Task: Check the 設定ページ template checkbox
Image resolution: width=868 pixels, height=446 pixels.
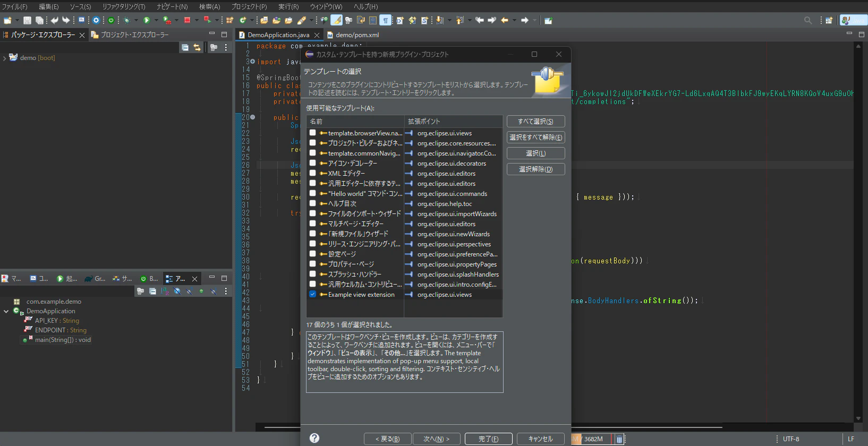Action: 313,254
